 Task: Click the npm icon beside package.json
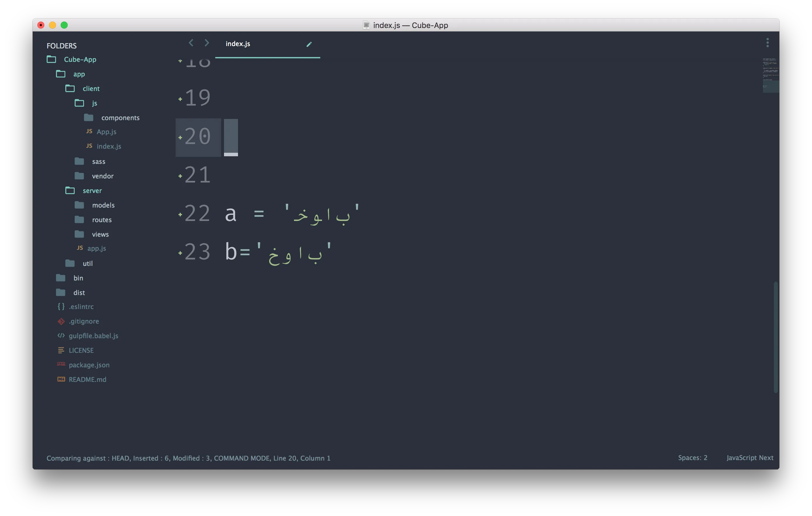coord(61,364)
